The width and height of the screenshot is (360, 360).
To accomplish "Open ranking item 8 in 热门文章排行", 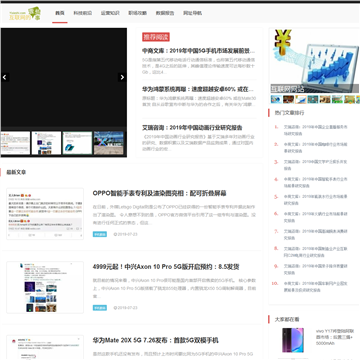I will (x=315, y=252).
